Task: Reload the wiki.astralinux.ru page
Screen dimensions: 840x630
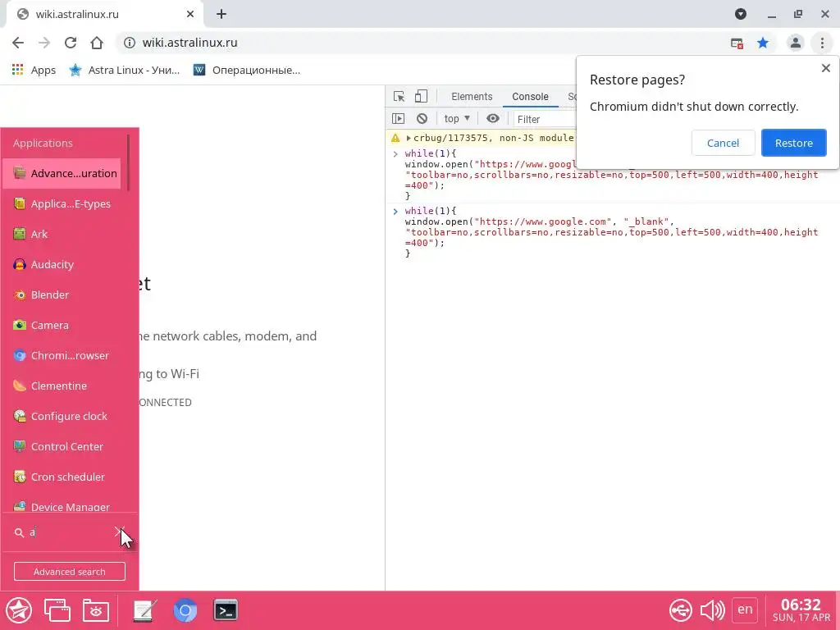Action: pos(71,43)
